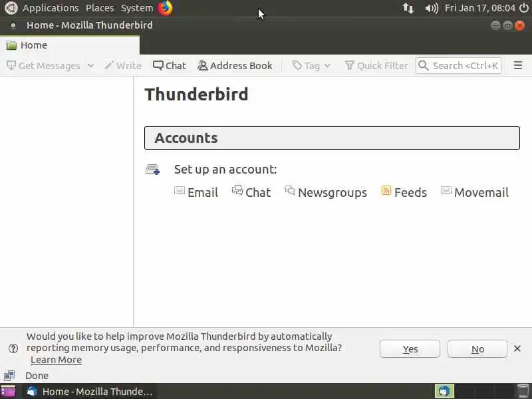Click the online status icon in status bar
Screen dimensions: 532x399
coord(9,375)
